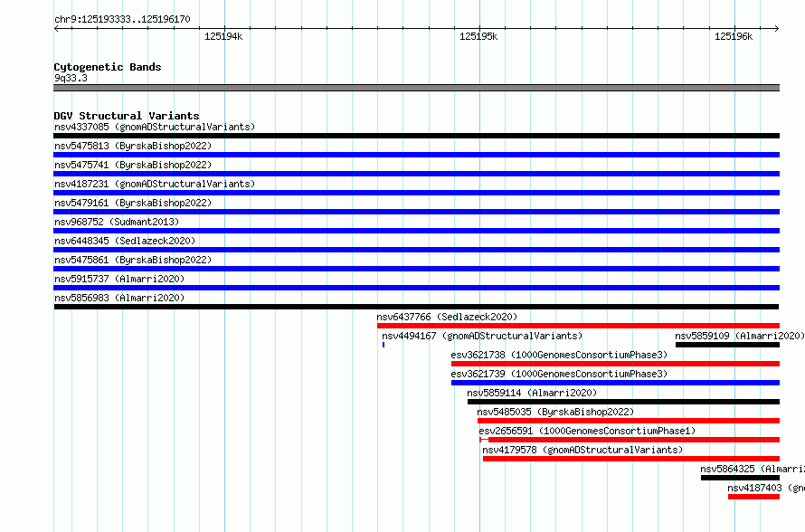Select the nsv5859114 Almarri2020 label

pos(532,393)
